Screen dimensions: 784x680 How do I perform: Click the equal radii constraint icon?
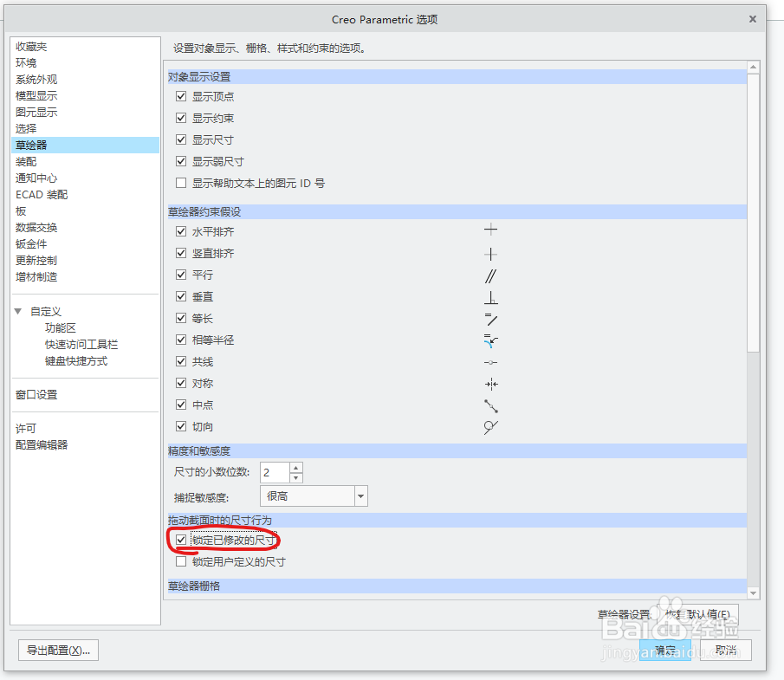tap(491, 341)
